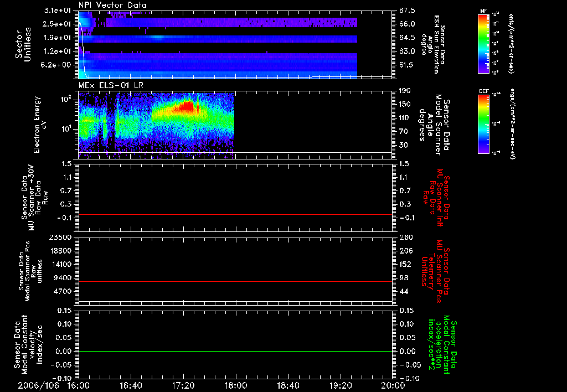The image size is (567, 392).
Task: Click the green line in velocity panel
Action: [x=235, y=351]
